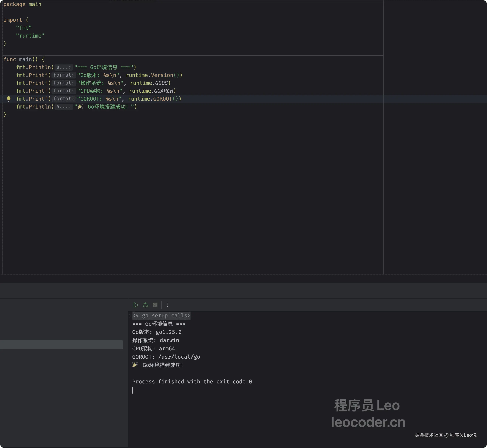Open the run toolbar's three-dot more menu
487x448 pixels.
[x=167, y=305]
